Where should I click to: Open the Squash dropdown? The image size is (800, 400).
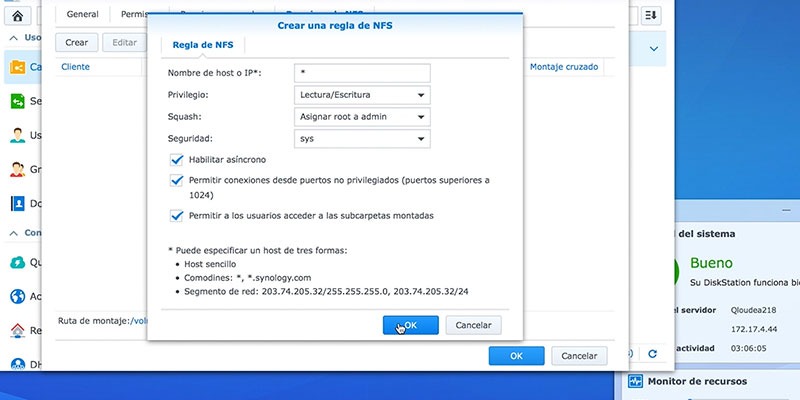(362, 117)
